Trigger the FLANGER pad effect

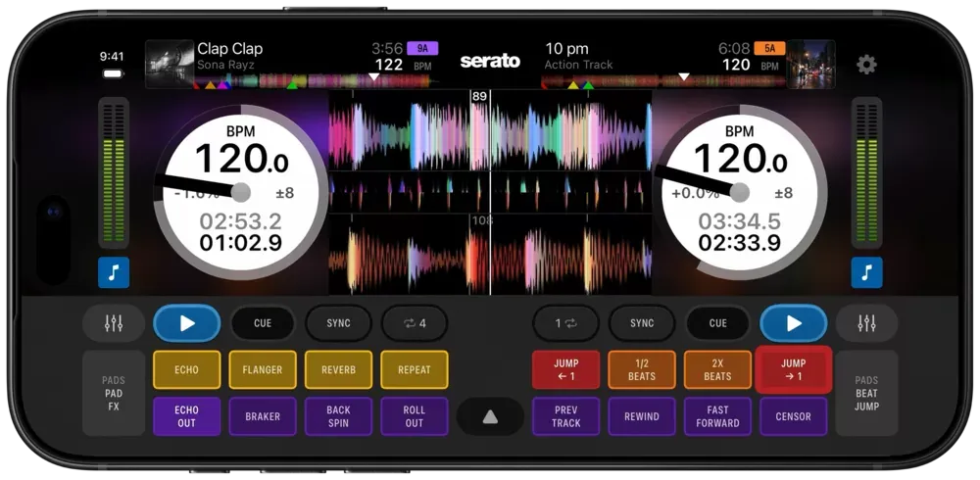click(x=263, y=370)
